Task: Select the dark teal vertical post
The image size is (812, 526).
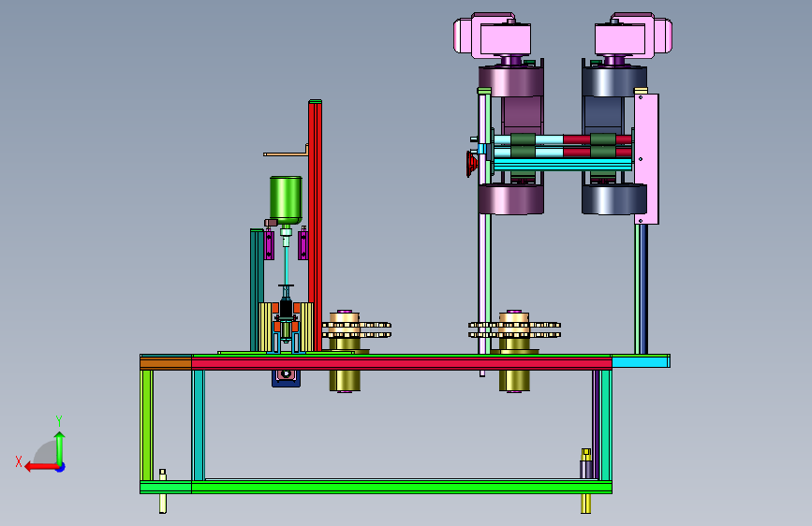Action: click(x=257, y=290)
